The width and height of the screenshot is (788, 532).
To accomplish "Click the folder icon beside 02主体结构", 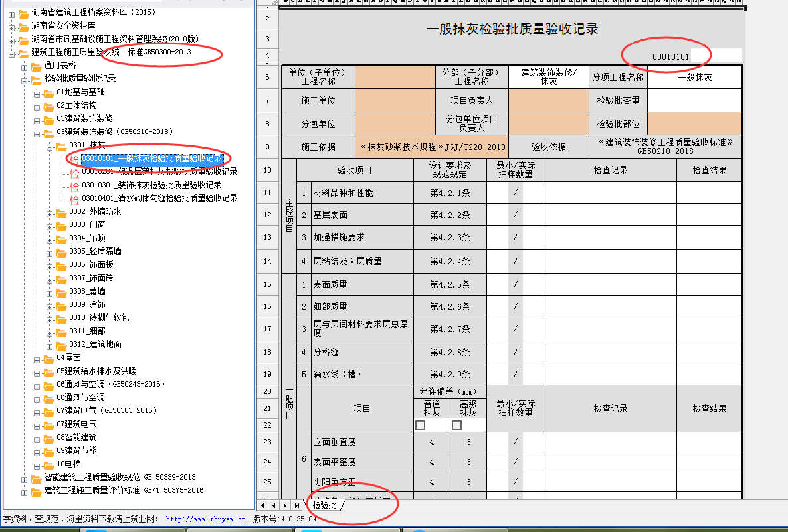I will (49, 106).
